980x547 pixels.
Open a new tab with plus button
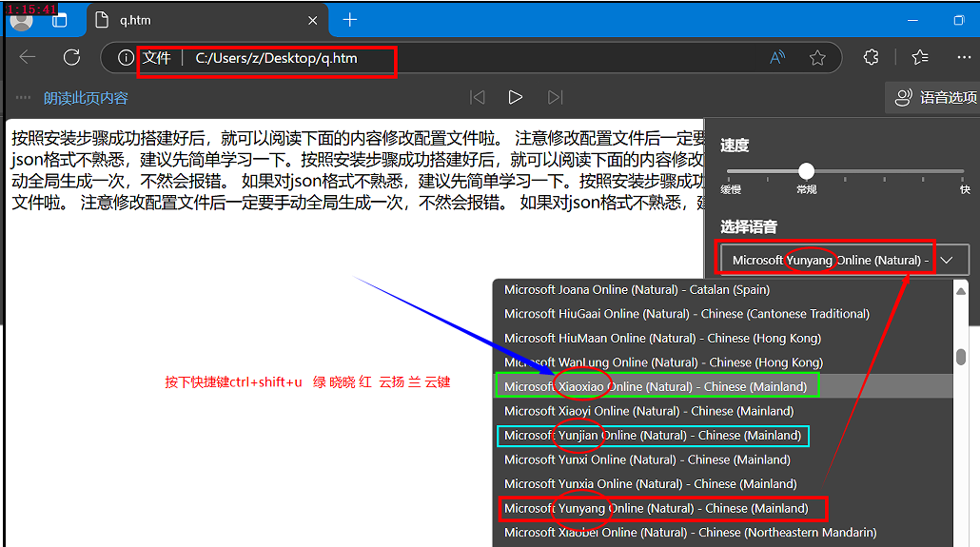[x=350, y=20]
